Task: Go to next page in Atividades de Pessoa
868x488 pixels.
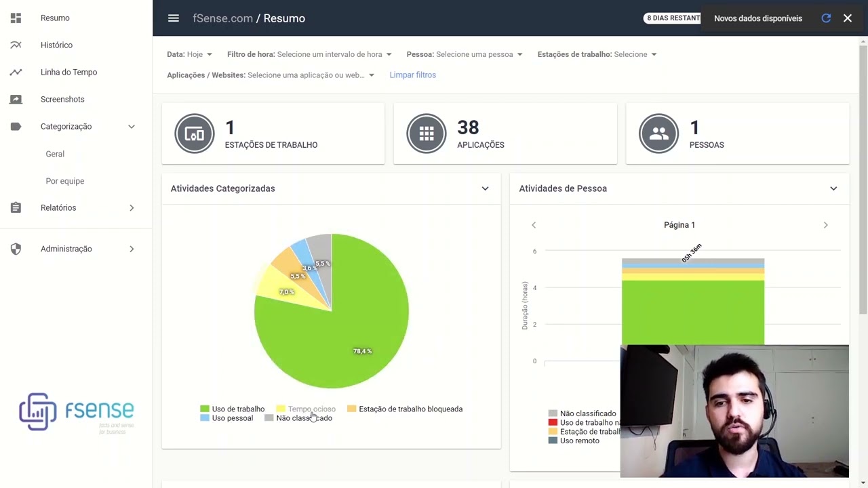Action: coord(825,225)
